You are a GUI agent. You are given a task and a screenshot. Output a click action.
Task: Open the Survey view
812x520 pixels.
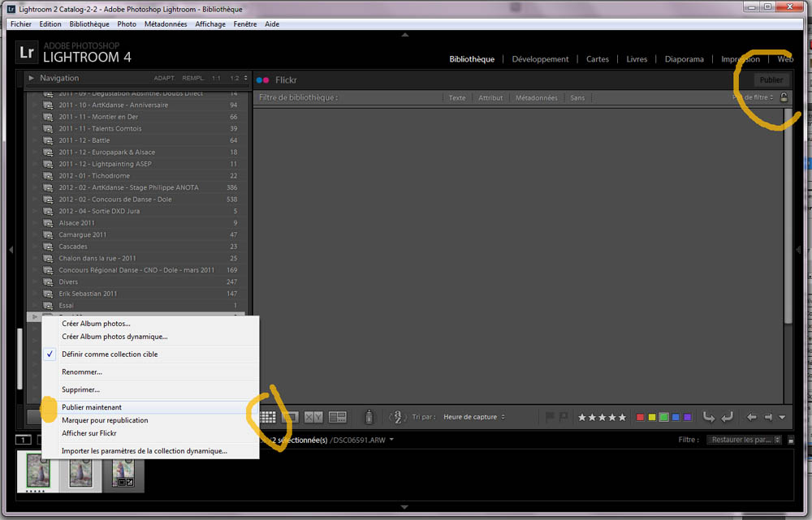click(x=338, y=417)
